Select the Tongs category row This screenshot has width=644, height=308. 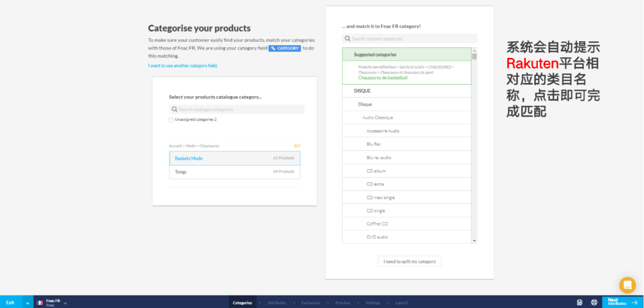pyautogui.click(x=234, y=172)
